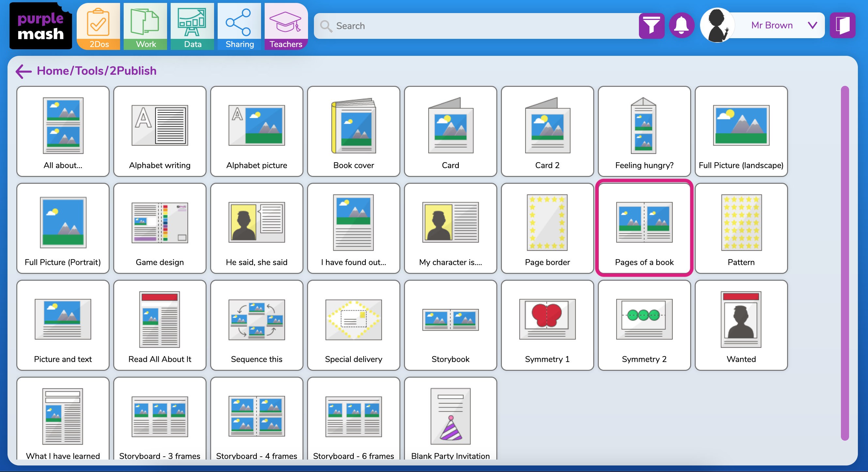The width and height of the screenshot is (868, 472).
Task: Select the Card template
Action: [x=451, y=131]
